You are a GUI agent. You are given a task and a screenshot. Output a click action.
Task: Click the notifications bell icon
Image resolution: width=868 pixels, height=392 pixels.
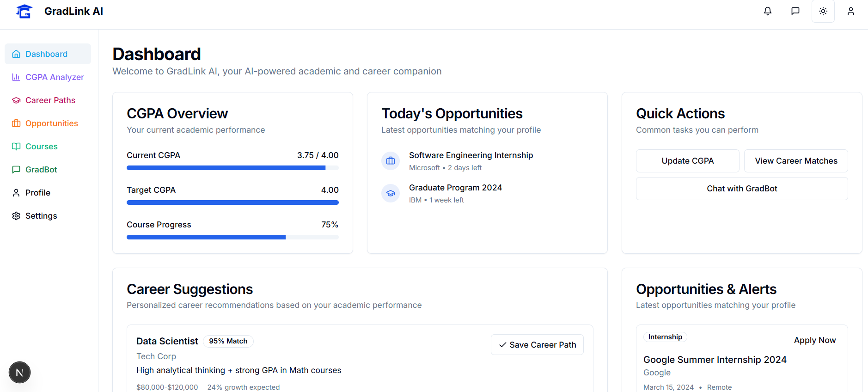[x=767, y=11]
